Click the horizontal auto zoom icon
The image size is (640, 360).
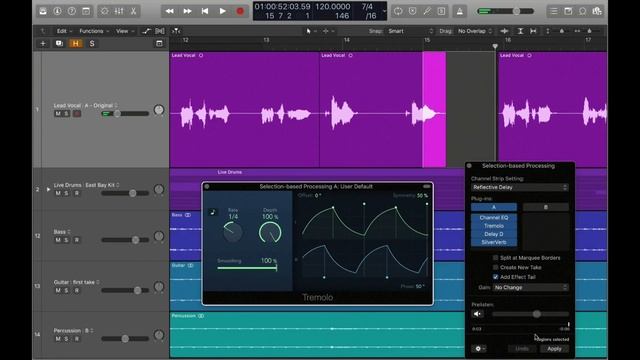[x=533, y=31]
